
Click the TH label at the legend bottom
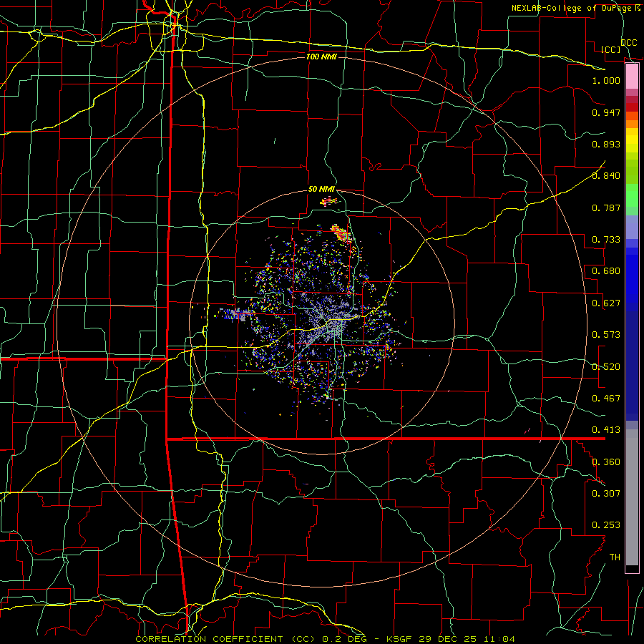(x=615, y=557)
